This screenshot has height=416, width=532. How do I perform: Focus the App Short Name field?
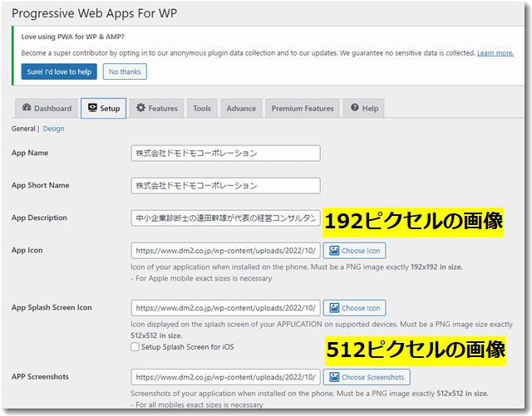pos(225,185)
